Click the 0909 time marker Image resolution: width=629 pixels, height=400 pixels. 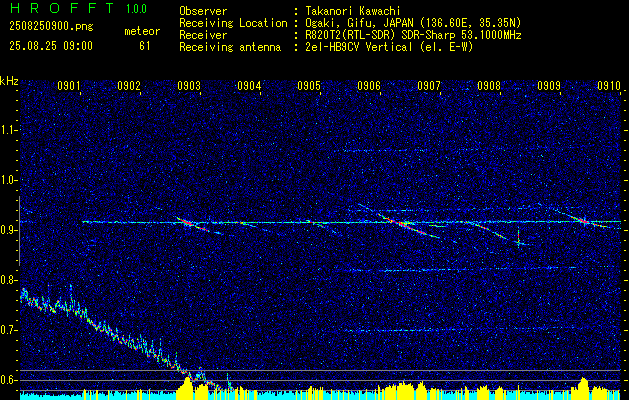[x=549, y=86]
